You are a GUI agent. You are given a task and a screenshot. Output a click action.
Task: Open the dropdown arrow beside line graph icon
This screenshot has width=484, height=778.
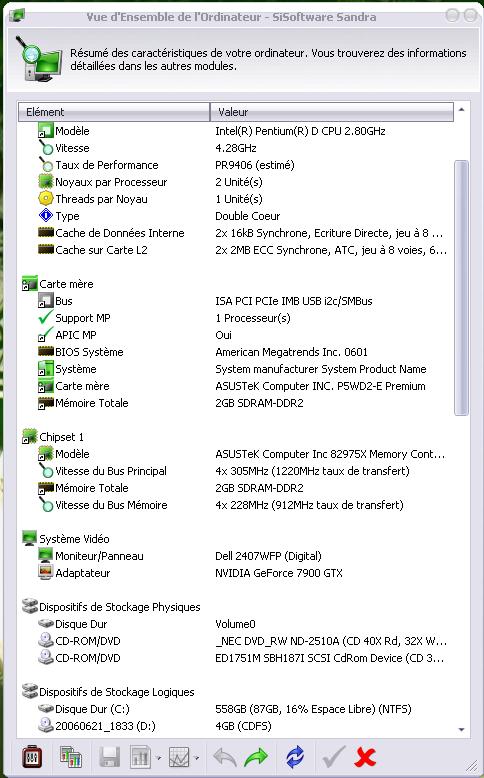(197, 758)
